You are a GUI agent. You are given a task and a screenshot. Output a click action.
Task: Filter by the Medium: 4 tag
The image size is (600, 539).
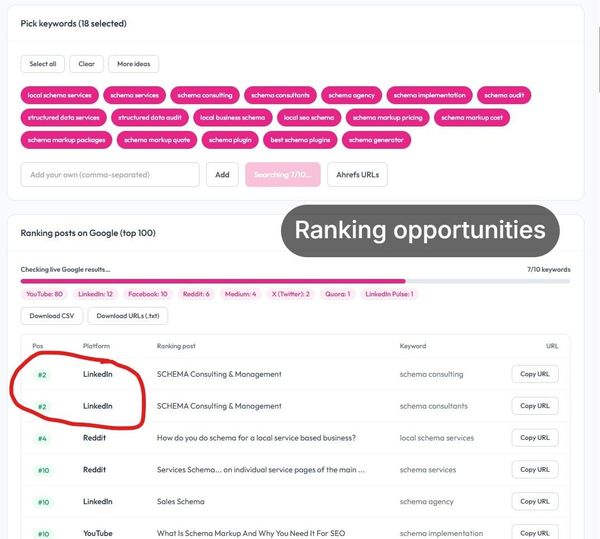pyautogui.click(x=240, y=294)
